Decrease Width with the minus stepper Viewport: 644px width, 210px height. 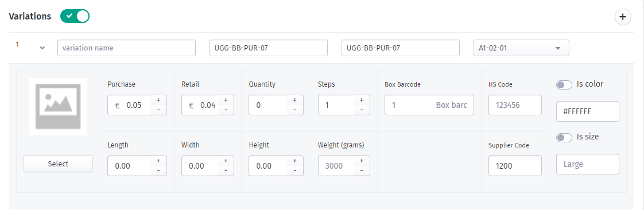point(226,170)
